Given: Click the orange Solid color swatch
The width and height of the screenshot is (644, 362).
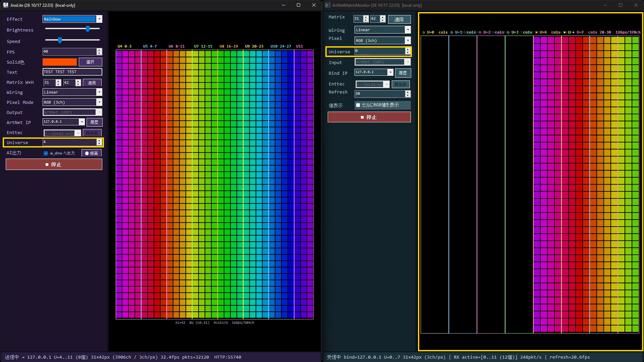Looking at the screenshot, I should [x=60, y=62].
